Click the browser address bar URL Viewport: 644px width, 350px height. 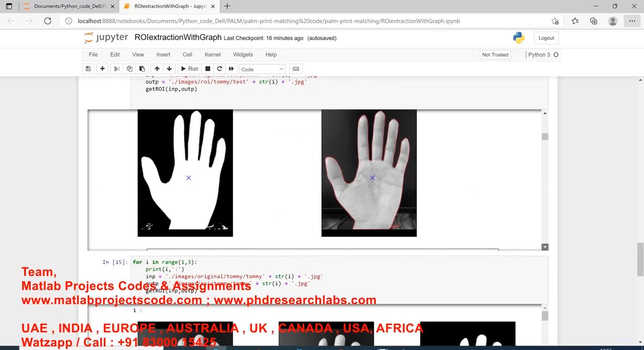pos(269,21)
